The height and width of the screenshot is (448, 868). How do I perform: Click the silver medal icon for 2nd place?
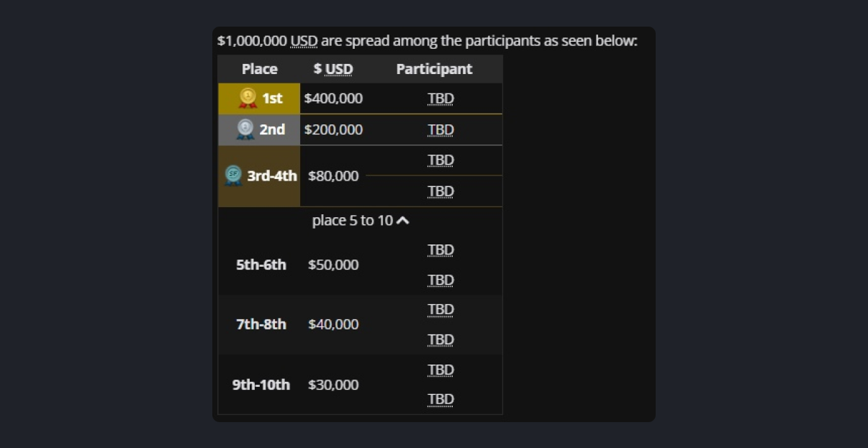(245, 129)
